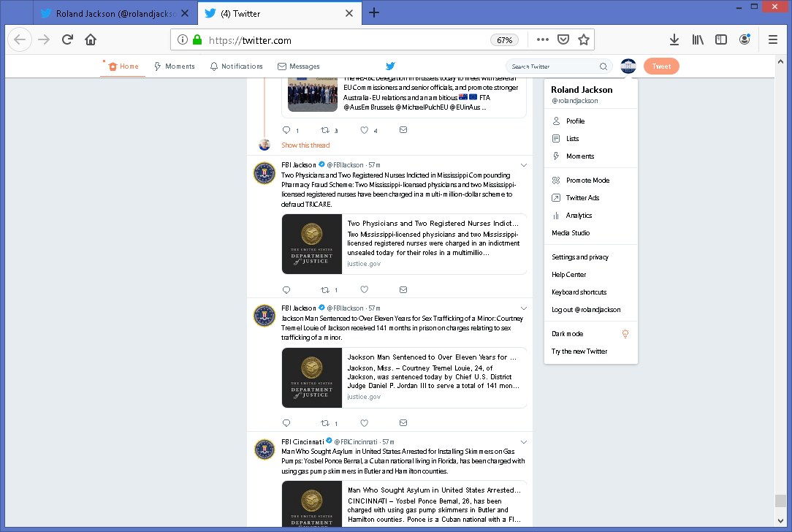Open Two Physicians justice.gov link card
The height and width of the screenshot is (532, 792).
pyautogui.click(x=404, y=244)
